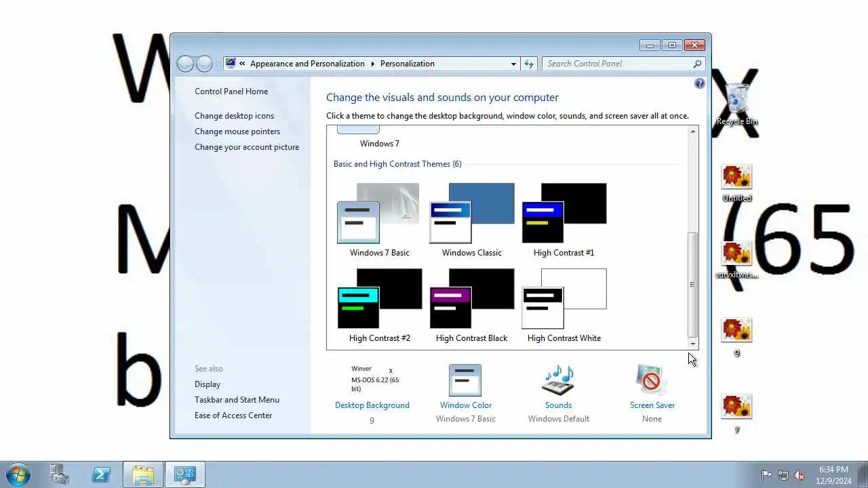This screenshot has width=868, height=488.
Task: Open the double-chevron breadcrumb overflow
Action: (x=242, y=64)
